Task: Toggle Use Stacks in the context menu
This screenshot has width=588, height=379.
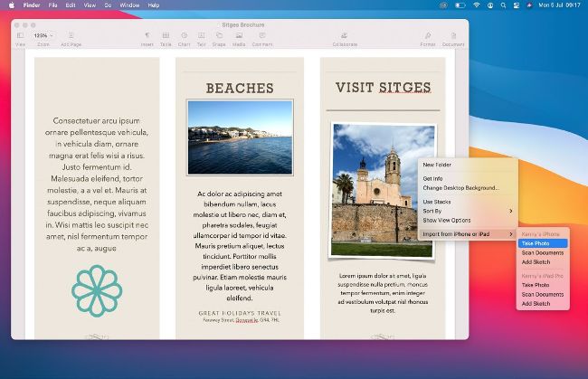Action: [436, 201]
